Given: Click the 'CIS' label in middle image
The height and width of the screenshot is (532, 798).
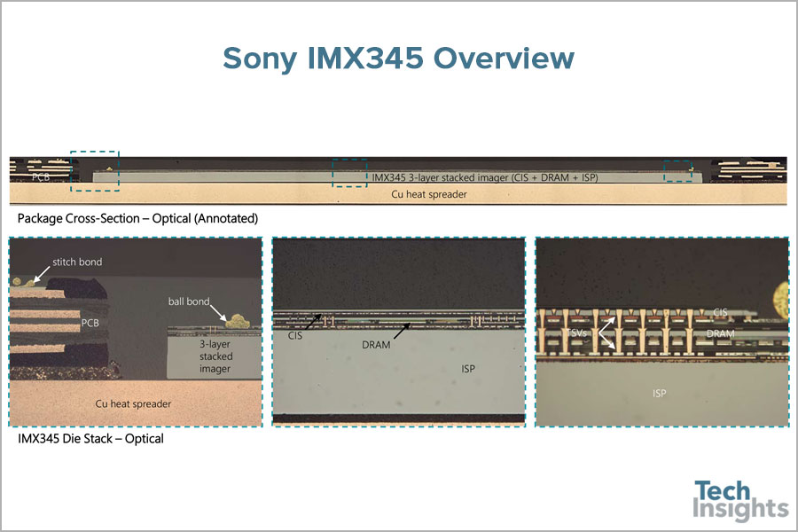Looking at the screenshot, I should 295,335.
